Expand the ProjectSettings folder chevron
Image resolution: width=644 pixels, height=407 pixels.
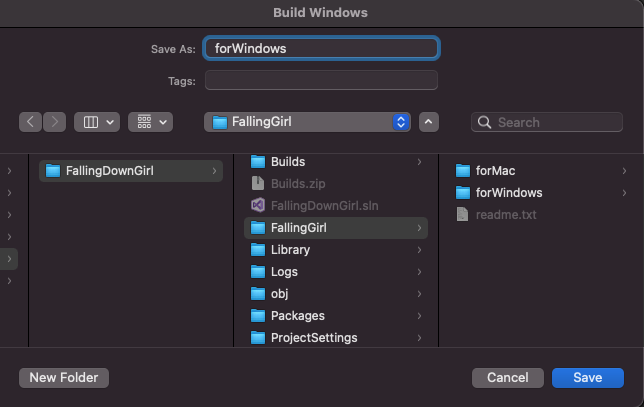pyautogui.click(x=419, y=338)
